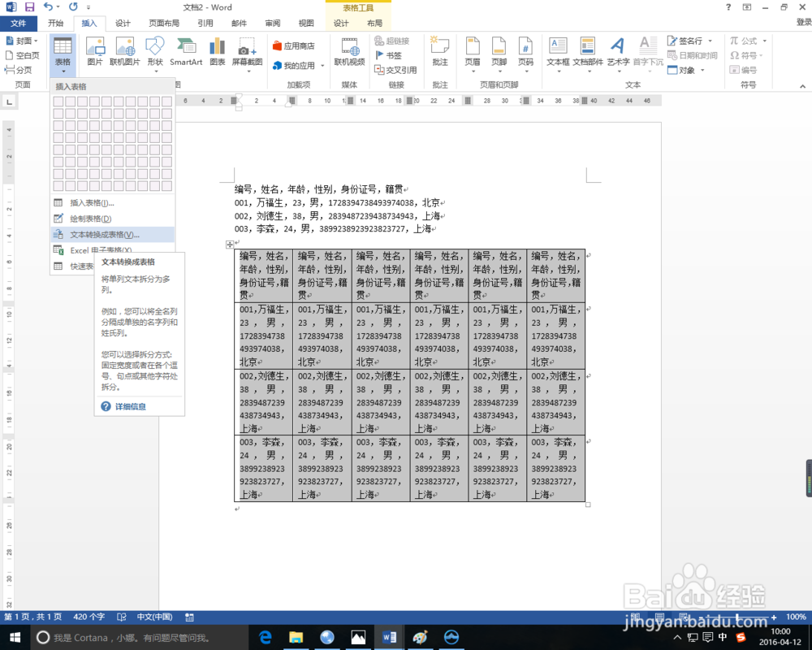Insert a SmartArt graphic

coord(186,52)
